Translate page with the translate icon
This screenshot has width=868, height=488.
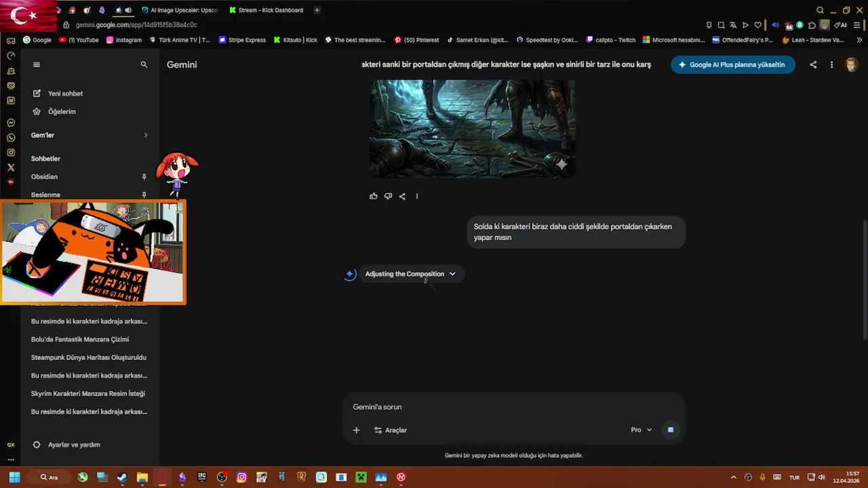tap(733, 25)
